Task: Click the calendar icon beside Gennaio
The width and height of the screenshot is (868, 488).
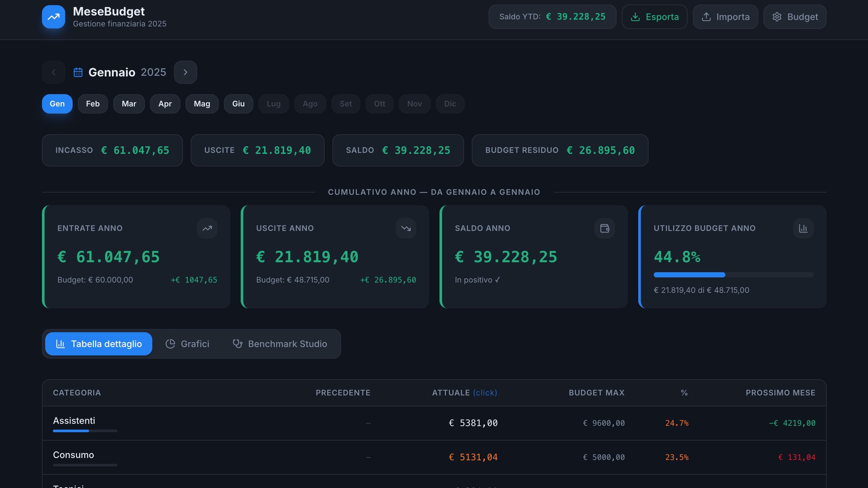Action: [x=78, y=72]
